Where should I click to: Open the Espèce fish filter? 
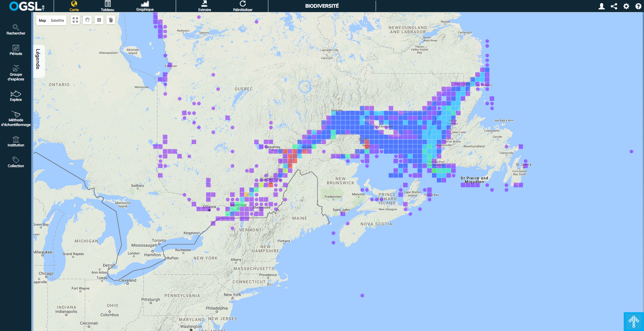coord(16,96)
